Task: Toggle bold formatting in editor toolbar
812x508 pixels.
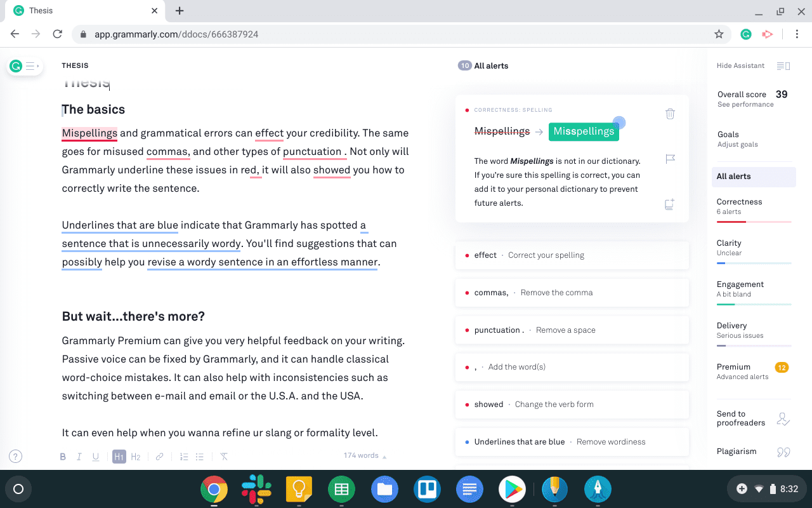Action: (63, 457)
